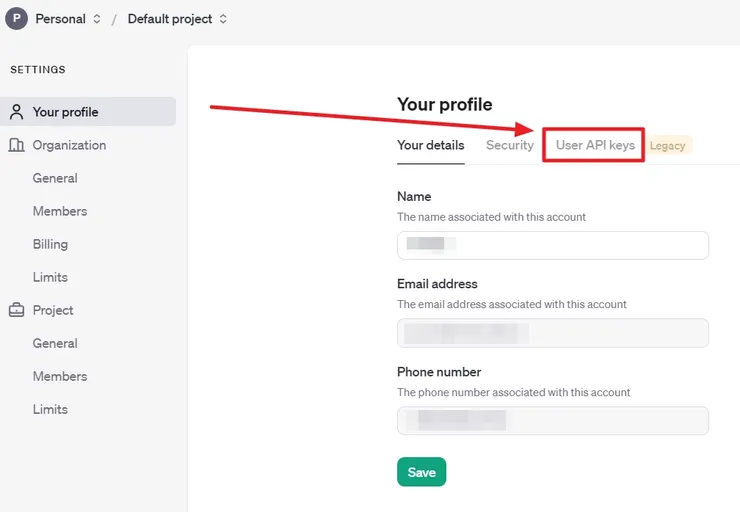Viewport: 740px width, 512px height.
Task: Click the Legacy badge label
Action: pos(668,146)
